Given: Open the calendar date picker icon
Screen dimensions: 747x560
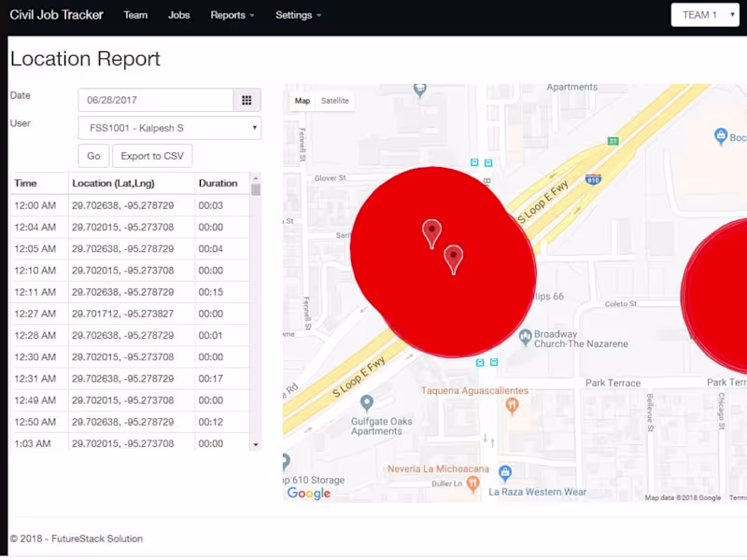Looking at the screenshot, I should click(247, 100).
